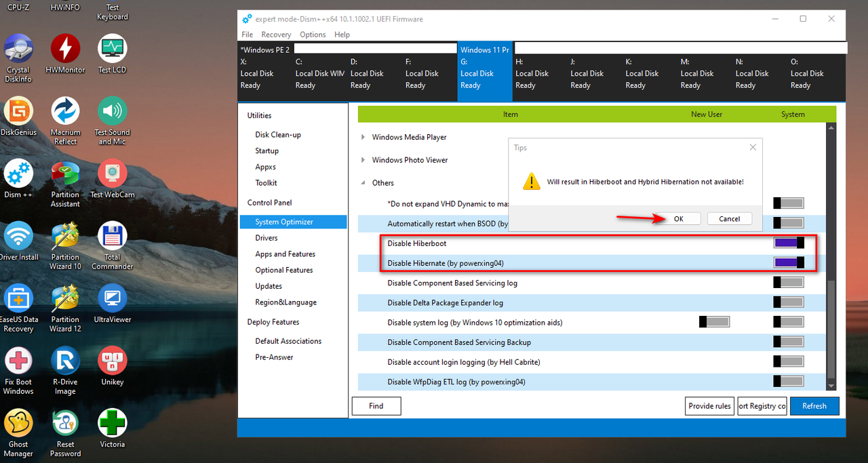Viewport: 868px width, 463px height.
Task: Open Disk Clean-up in sidebar
Action: click(278, 135)
